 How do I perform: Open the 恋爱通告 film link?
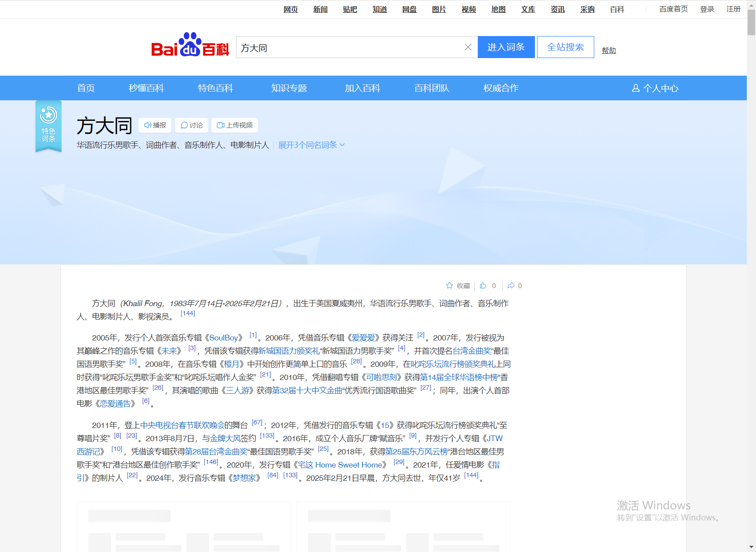[115, 404]
